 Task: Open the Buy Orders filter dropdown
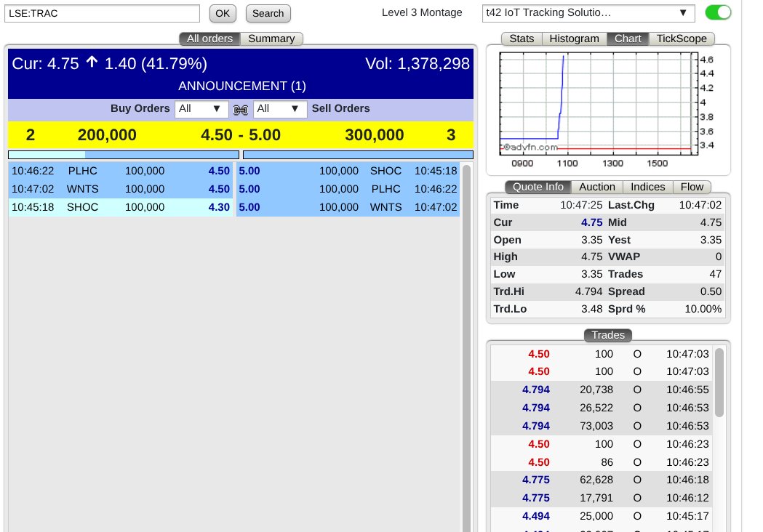201,109
